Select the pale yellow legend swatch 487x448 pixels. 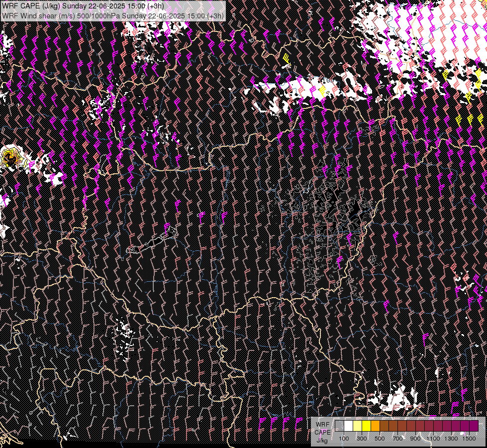357,426
